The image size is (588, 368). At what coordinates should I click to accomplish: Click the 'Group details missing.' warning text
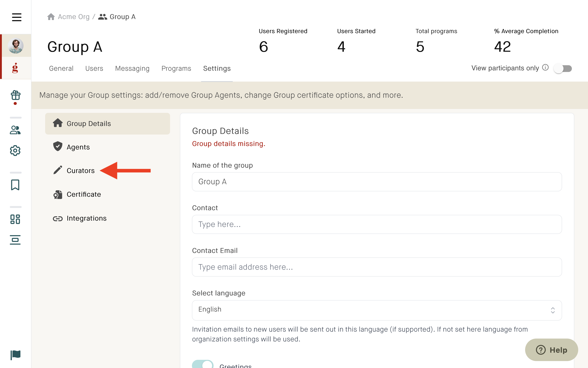pos(229,144)
